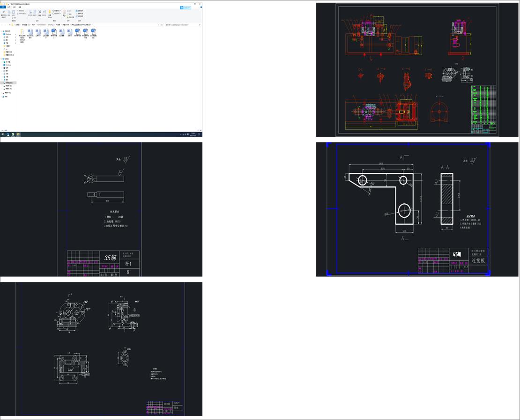Open the New item dropdown in the ribbon
Viewport: 520px width, 420px height.
pyautogui.click(x=57, y=11)
